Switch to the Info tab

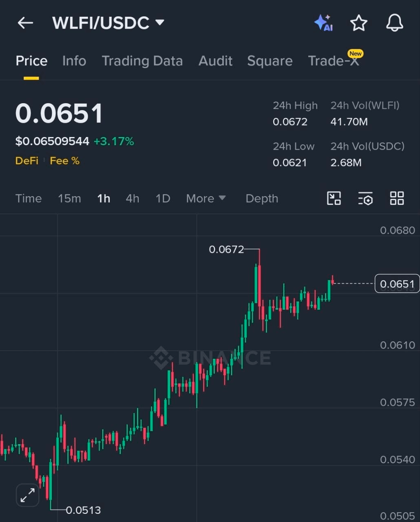[74, 61]
